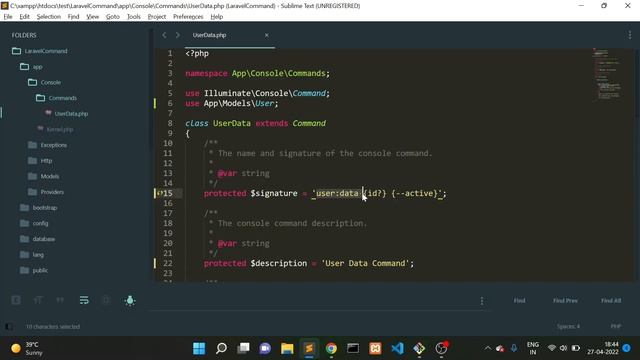640x360 pixels.
Task: Click the Find button
Action: point(519,300)
